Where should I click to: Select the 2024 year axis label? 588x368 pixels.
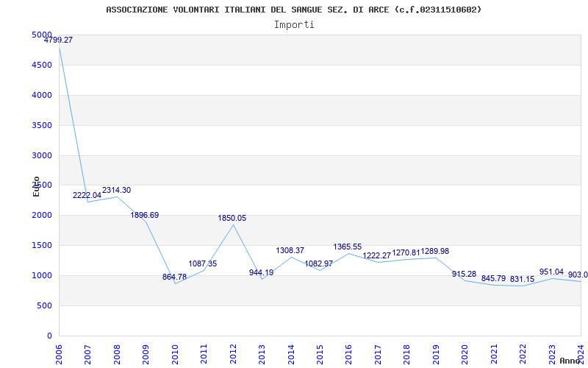[580, 353]
